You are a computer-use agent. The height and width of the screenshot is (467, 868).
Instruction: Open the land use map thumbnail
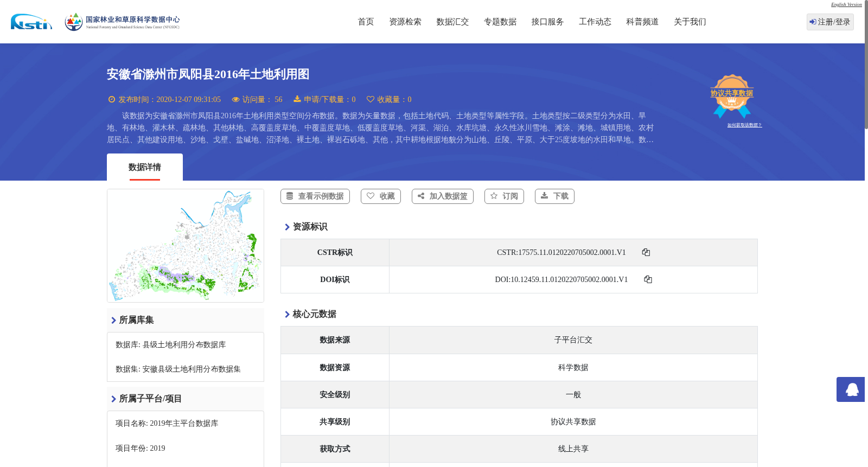[186, 246]
